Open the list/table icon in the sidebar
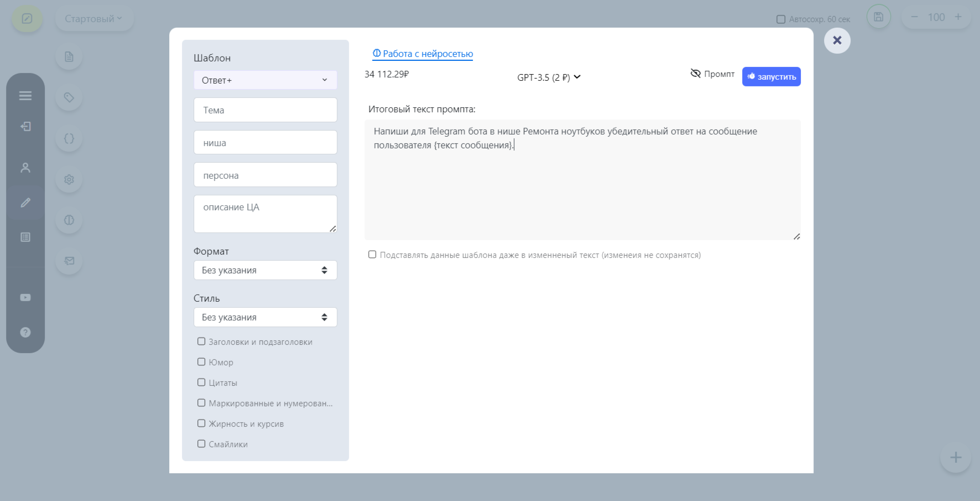Image resolution: width=980 pixels, height=501 pixels. [25, 237]
